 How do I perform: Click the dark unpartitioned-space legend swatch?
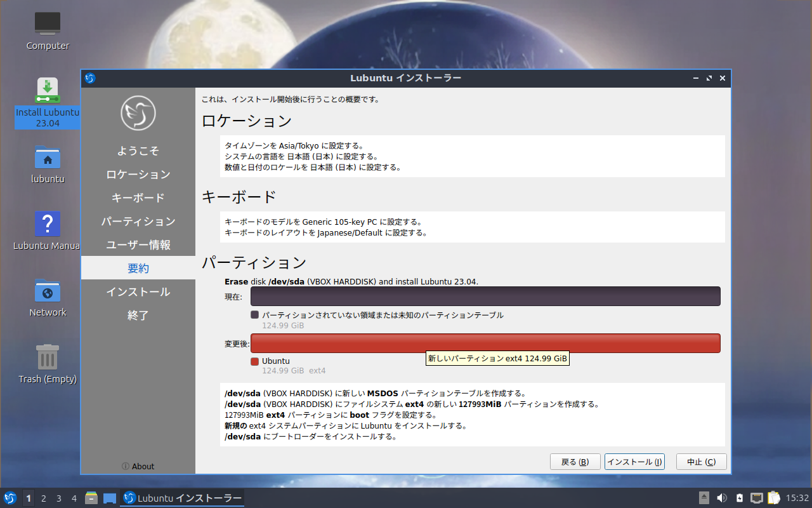coord(255,315)
